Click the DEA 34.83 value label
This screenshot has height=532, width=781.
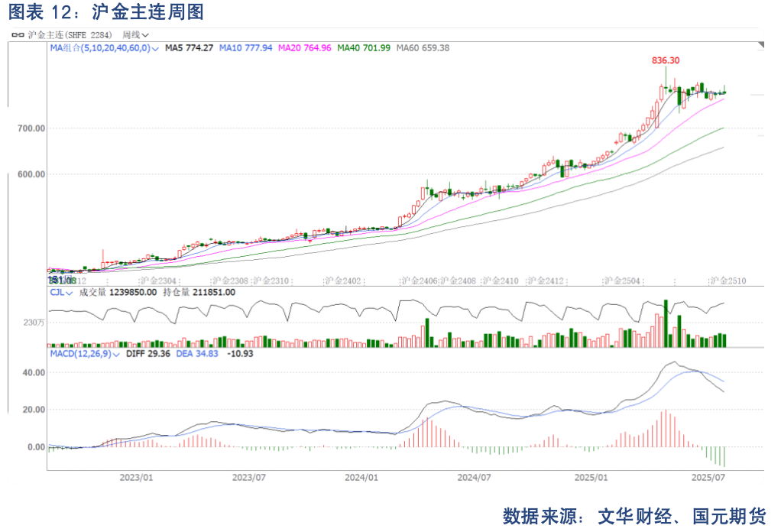pos(203,354)
